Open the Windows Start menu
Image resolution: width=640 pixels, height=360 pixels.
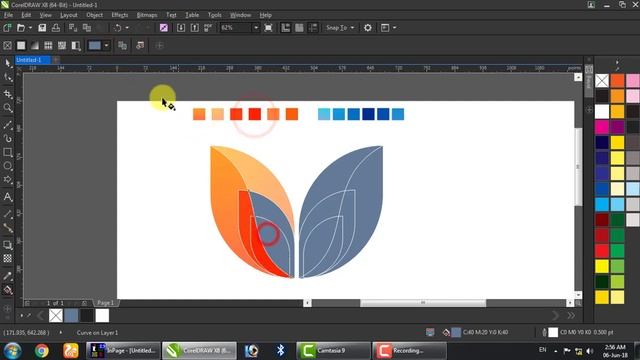point(13,351)
